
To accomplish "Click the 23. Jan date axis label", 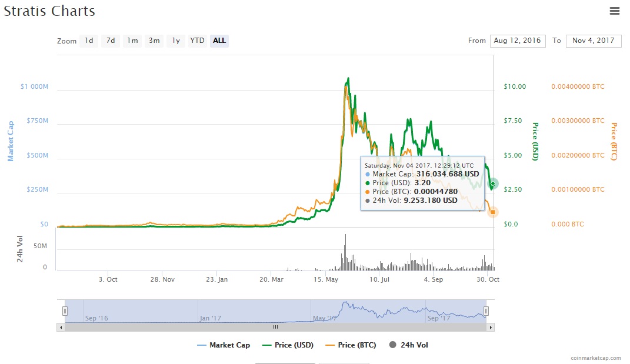I will 216,279.
